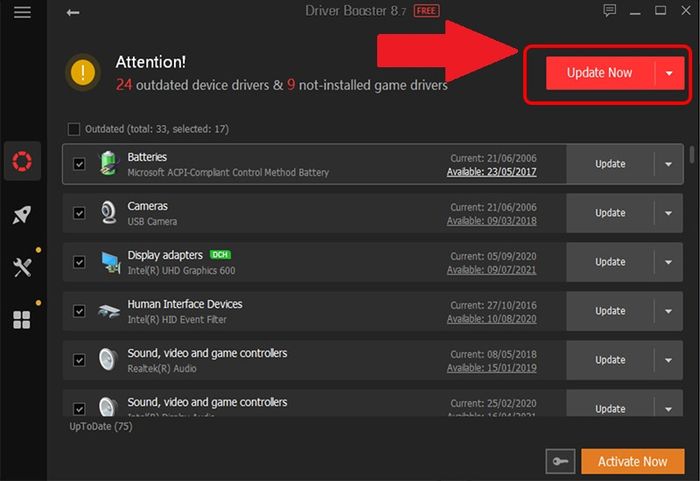Click the Display adapters icon
The image size is (700, 481).
(x=109, y=262)
